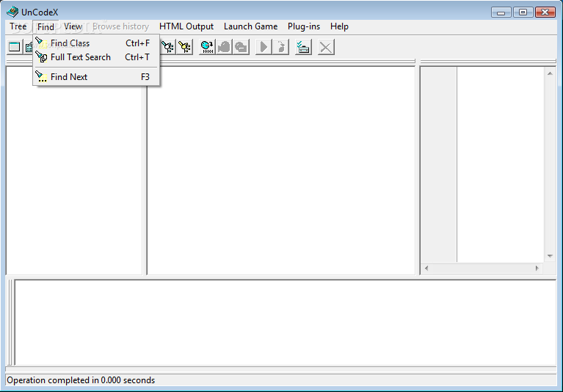Open the Help menu
The width and height of the screenshot is (563, 392).
339,26
